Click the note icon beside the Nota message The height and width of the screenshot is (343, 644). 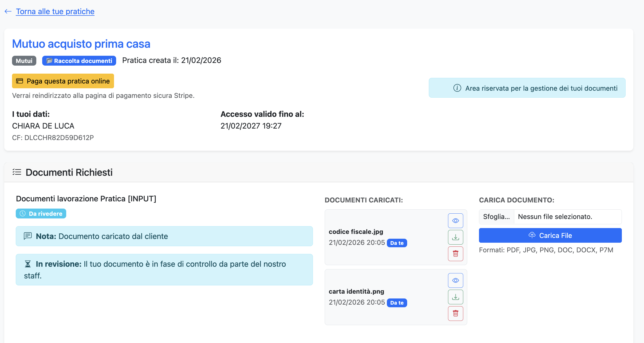click(28, 236)
